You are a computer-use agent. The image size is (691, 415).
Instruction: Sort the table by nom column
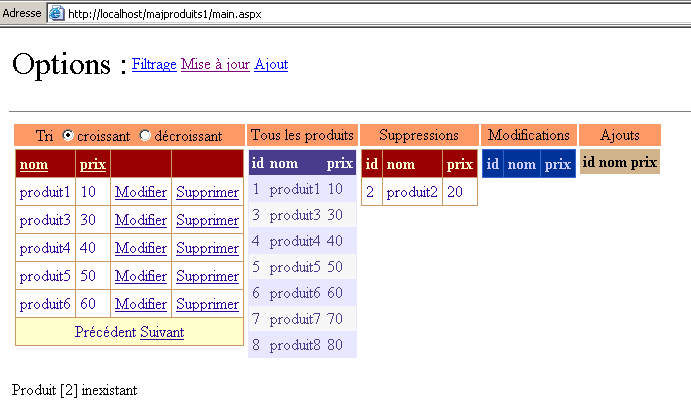34,164
